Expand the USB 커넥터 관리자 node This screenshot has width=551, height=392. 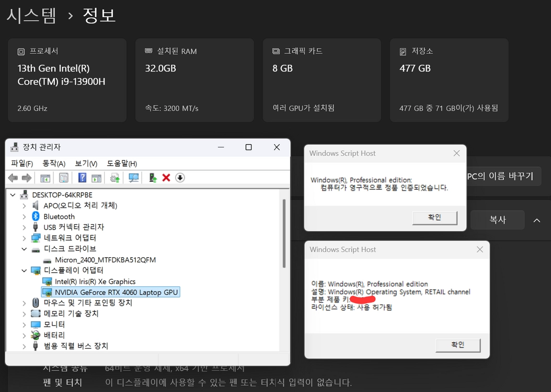click(x=24, y=227)
